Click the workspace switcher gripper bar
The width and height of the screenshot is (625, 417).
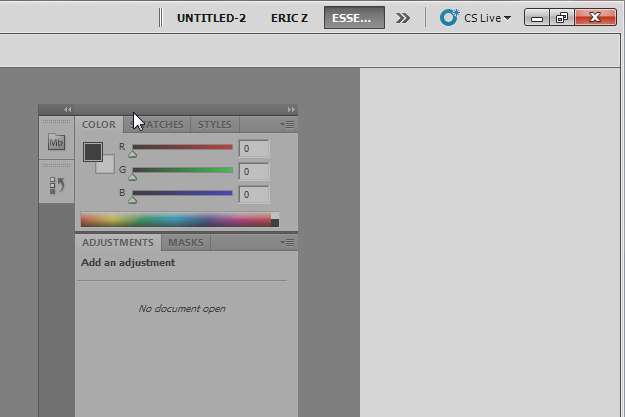click(161, 18)
